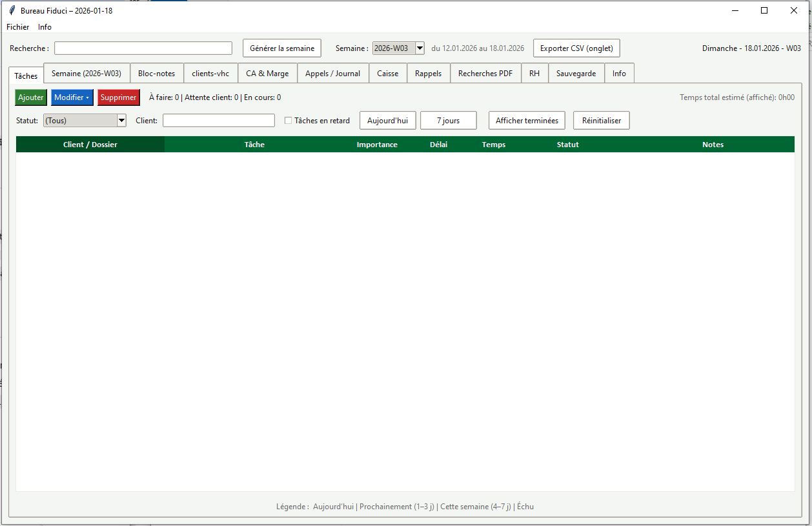
Task: Select the Caisse tab
Action: point(387,74)
